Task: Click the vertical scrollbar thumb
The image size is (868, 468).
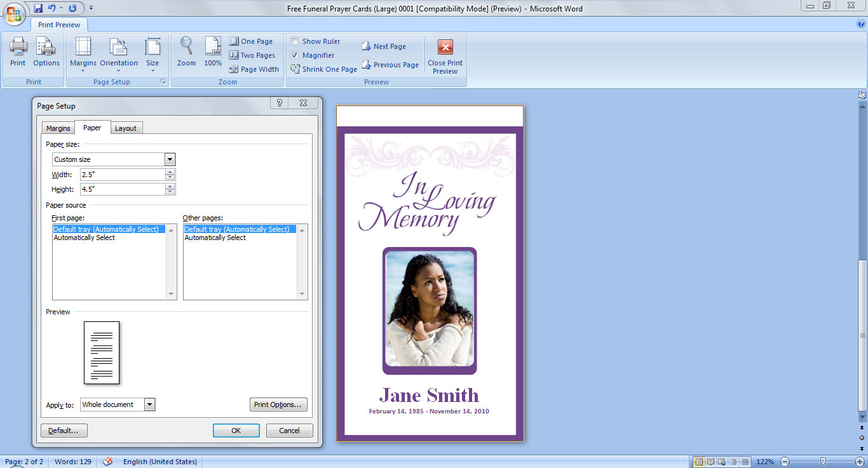Action: click(862, 335)
